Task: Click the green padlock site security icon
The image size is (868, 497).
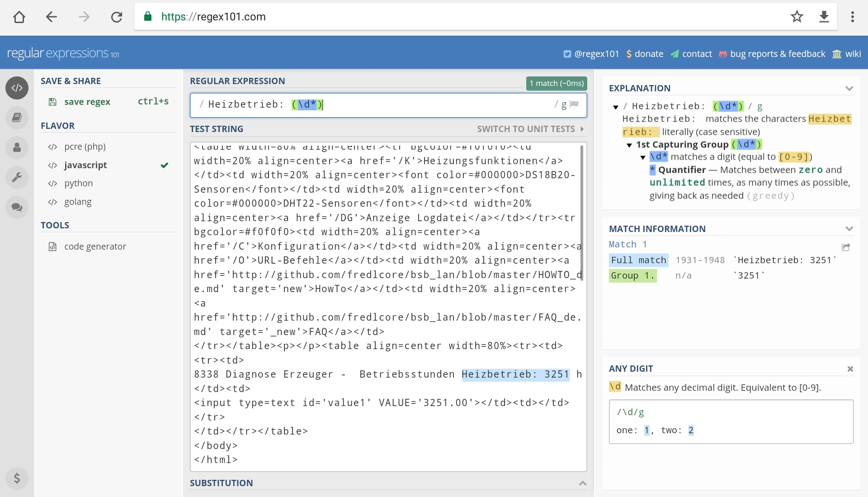Action: [147, 17]
